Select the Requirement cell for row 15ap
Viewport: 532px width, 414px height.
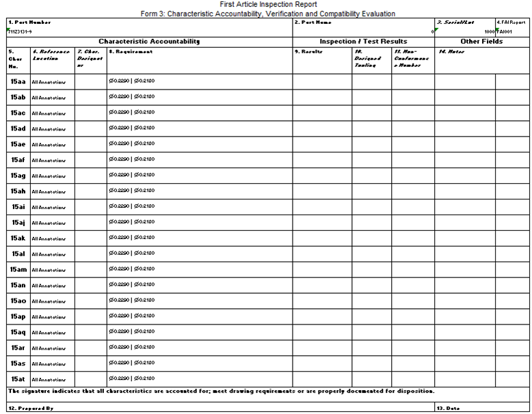coord(200,317)
